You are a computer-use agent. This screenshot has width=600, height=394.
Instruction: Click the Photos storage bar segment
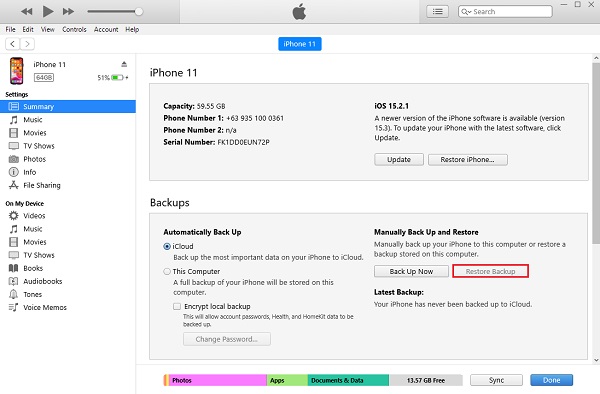click(217, 380)
